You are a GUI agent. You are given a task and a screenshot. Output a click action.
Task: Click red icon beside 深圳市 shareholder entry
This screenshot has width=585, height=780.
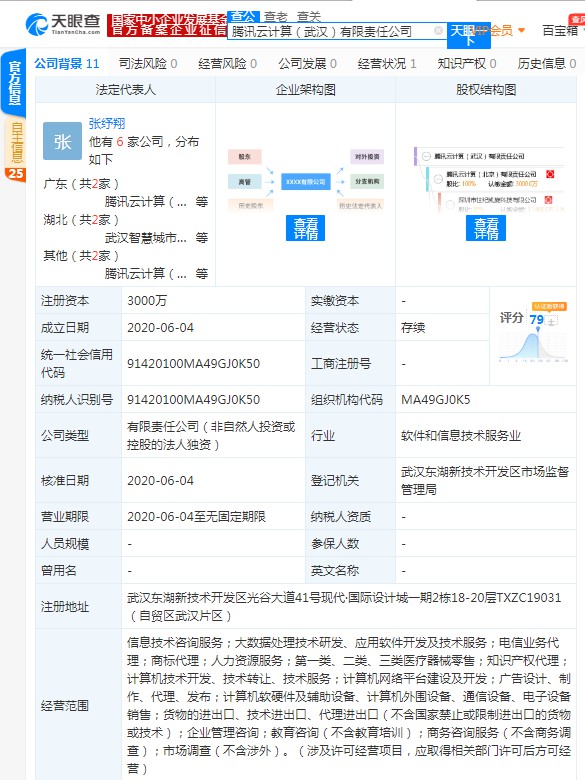548,200
